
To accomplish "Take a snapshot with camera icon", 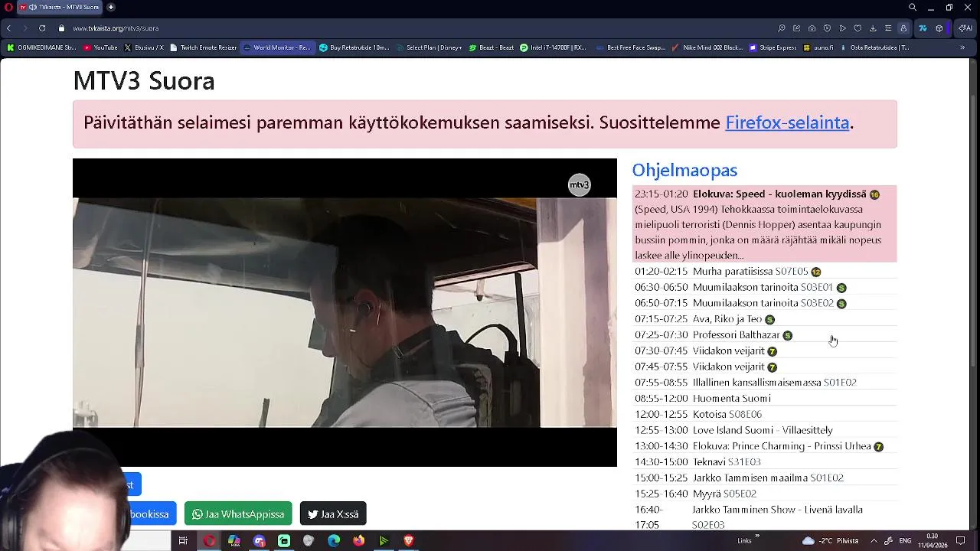I will click(x=812, y=28).
